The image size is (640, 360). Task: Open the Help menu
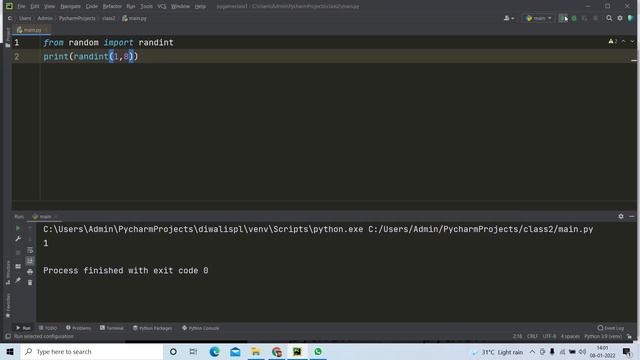point(200,7)
